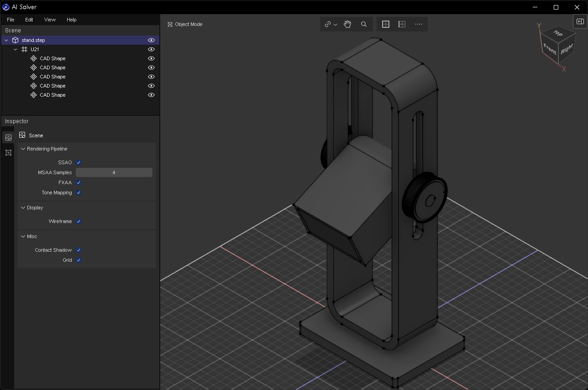Select the fifth CAD Shape item

(80, 95)
